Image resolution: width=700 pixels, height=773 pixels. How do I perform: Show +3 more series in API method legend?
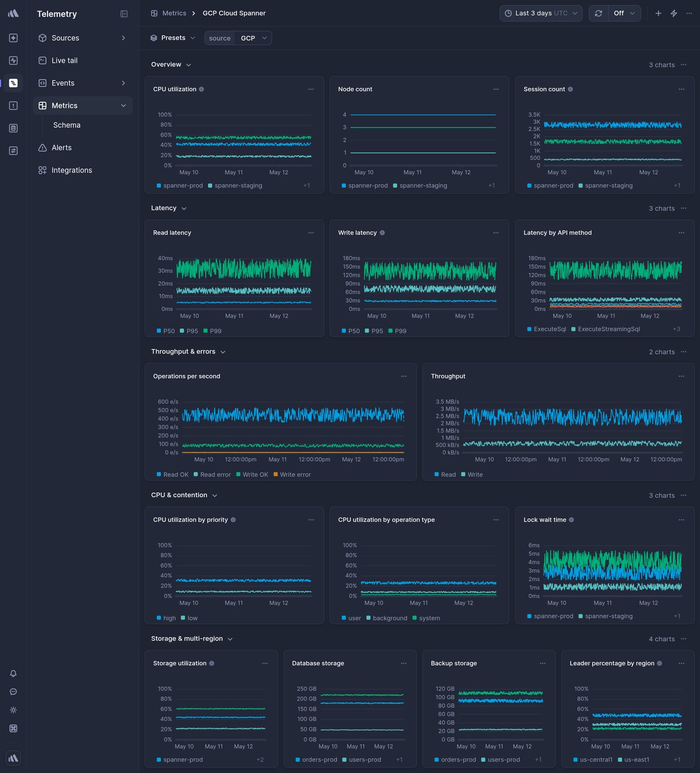click(677, 329)
